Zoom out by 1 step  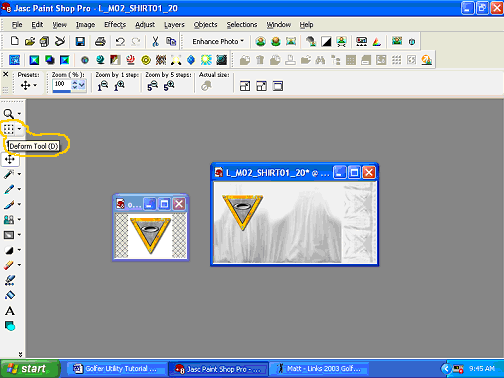[103, 86]
